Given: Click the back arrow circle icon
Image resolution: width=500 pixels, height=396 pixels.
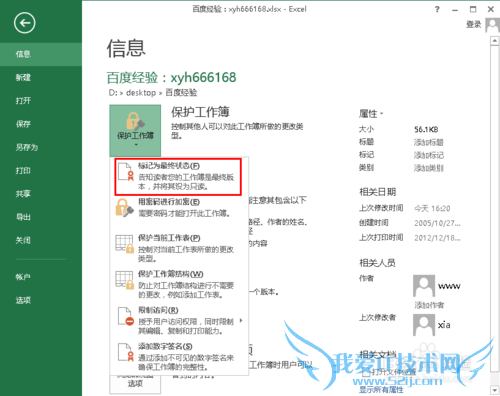Looking at the screenshot, I should click(x=24, y=23).
